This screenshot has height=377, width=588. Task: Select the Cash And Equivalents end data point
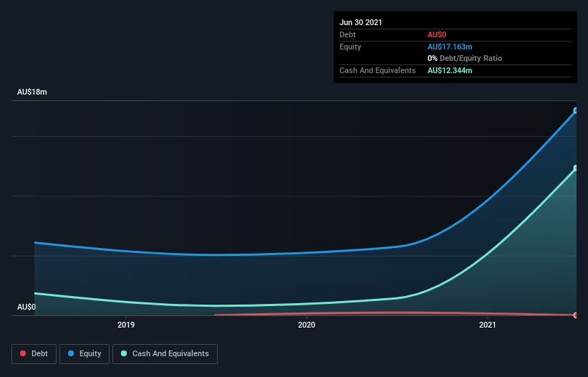point(576,168)
